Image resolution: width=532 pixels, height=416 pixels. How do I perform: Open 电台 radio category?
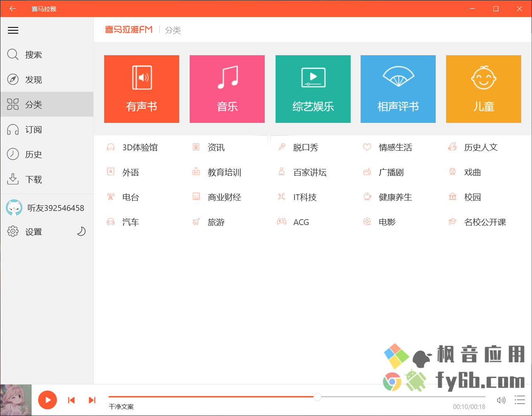pos(123,197)
